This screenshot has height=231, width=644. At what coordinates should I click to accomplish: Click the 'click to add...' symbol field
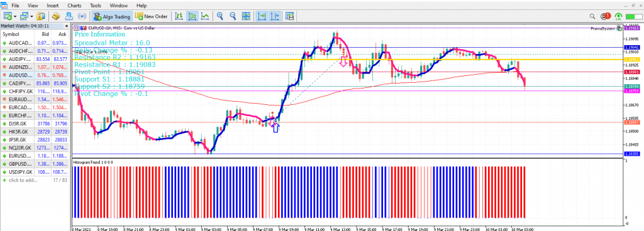[x=23, y=180]
